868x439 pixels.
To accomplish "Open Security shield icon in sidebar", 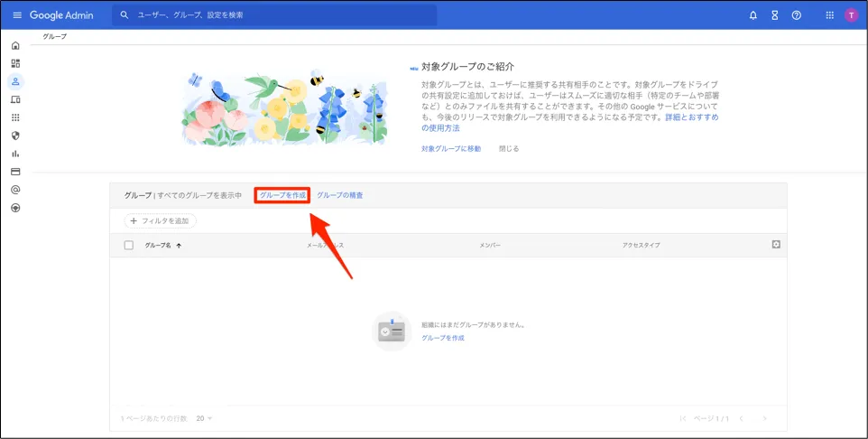I will [15, 135].
